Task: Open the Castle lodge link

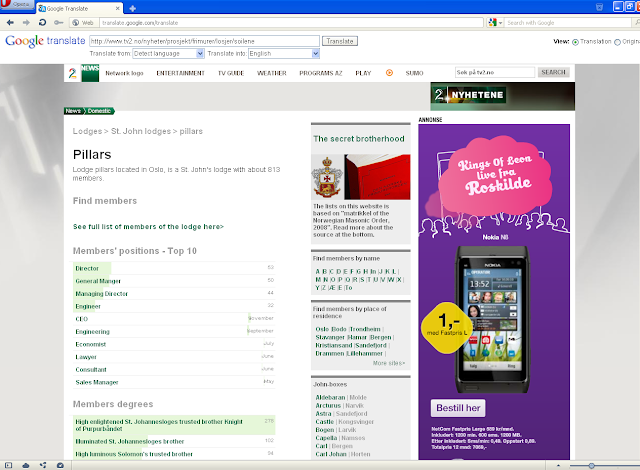Action: pyautogui.click(x=324, y=421)
